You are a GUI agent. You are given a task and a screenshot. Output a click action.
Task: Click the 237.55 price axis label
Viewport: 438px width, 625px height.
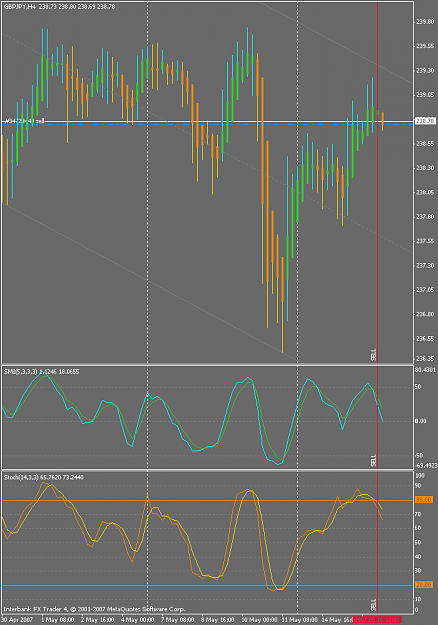click(x=425, y=241)
